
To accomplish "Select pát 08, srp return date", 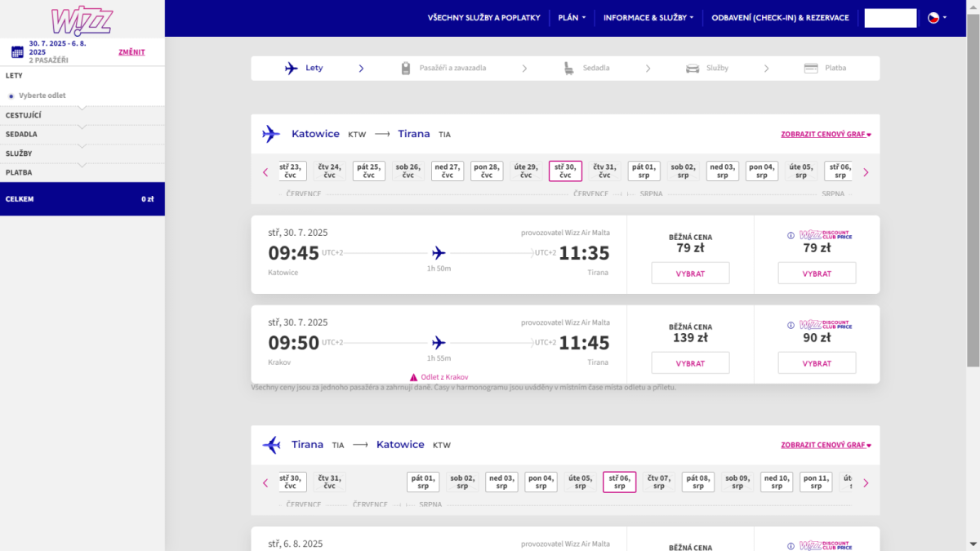I will pos(698,482).
